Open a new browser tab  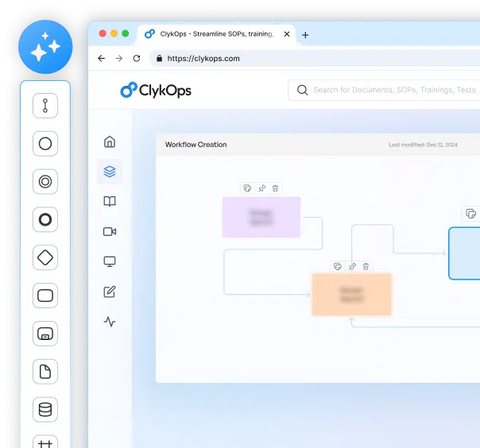coord(305,35)
